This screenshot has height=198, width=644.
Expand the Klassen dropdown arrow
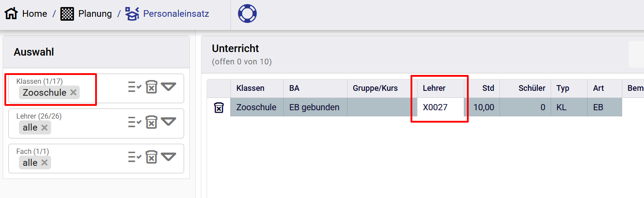[168, 87]
